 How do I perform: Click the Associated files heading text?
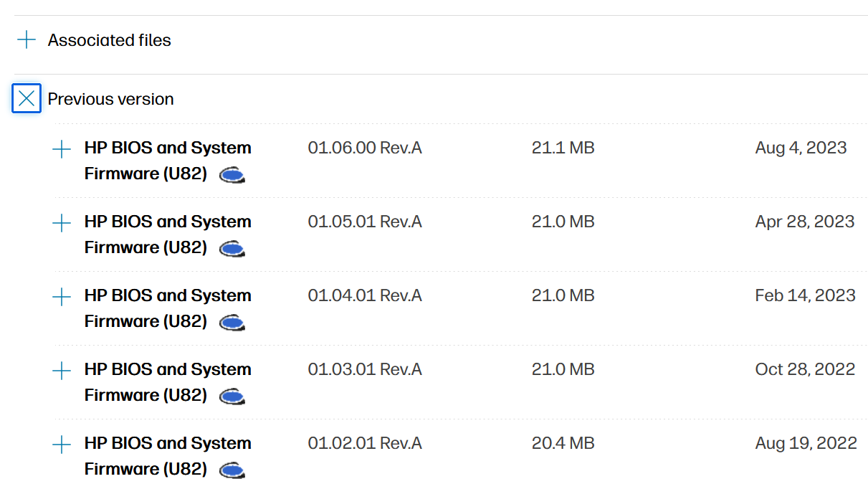coord(110,40)
